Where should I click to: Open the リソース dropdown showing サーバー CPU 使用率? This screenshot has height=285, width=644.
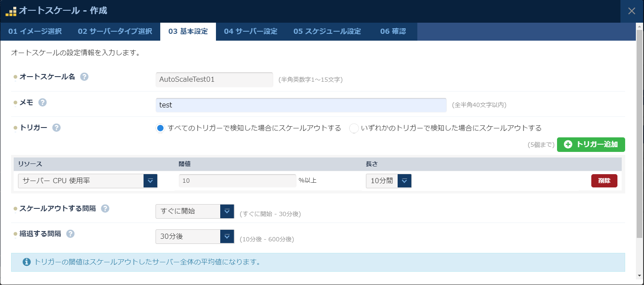tap(151, 181)
